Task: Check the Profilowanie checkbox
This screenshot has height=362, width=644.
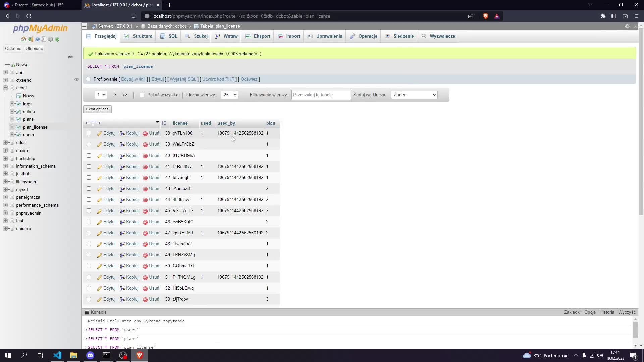Action: 88,79
